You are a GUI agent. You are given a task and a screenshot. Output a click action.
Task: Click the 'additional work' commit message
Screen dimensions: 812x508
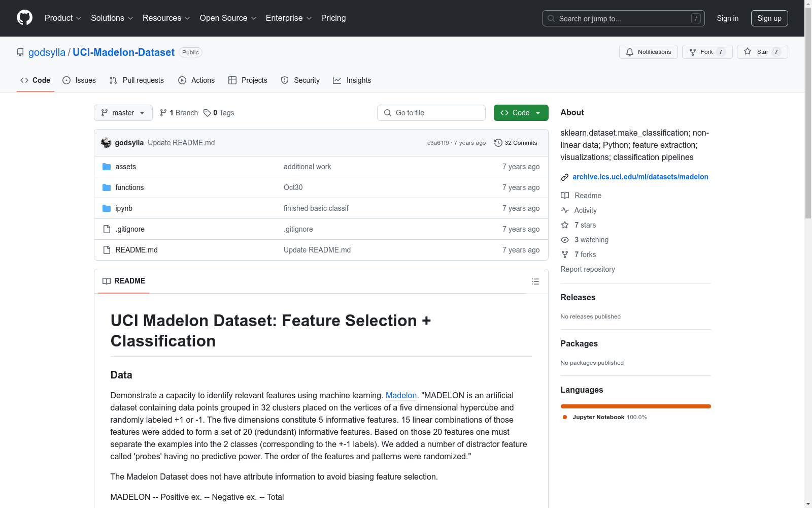(x=307, y=167)
